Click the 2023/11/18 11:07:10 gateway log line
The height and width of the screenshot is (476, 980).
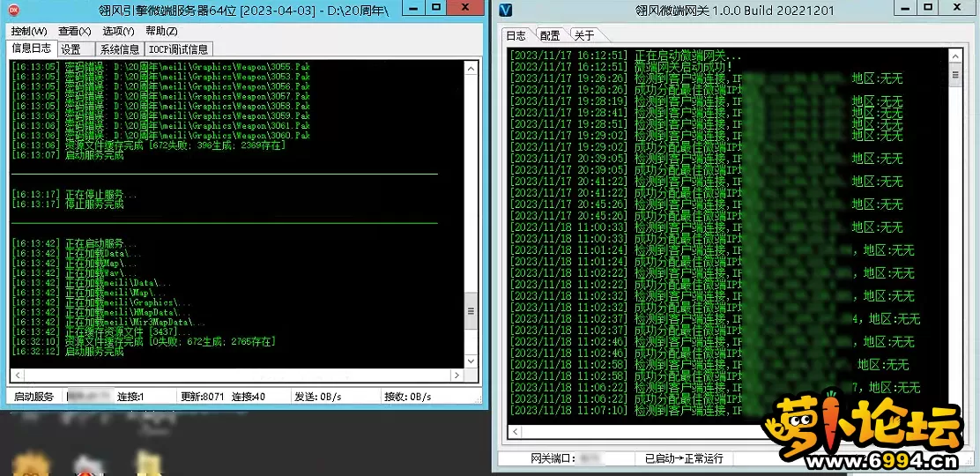(625, 410)
